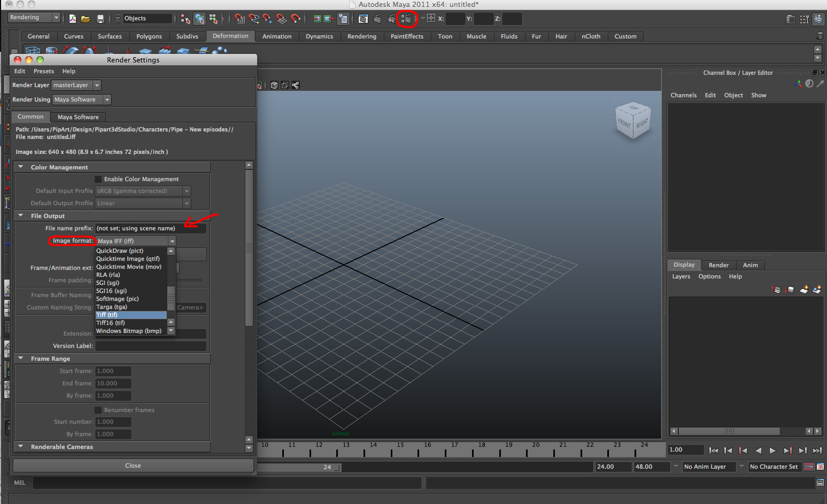Step to the previous keyframe
This screenshot has height=504, width=827.
743,451
